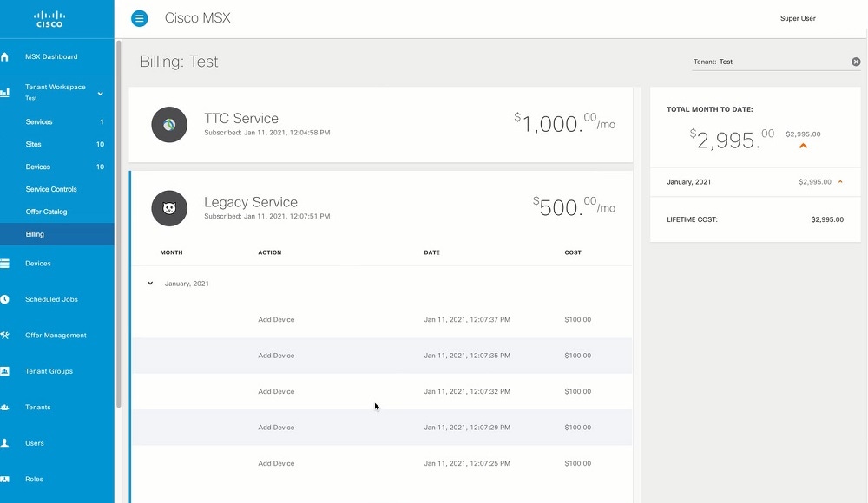Viewport: 868px width, 503px height.
Task: Open Users page
Action: point(35,443)
